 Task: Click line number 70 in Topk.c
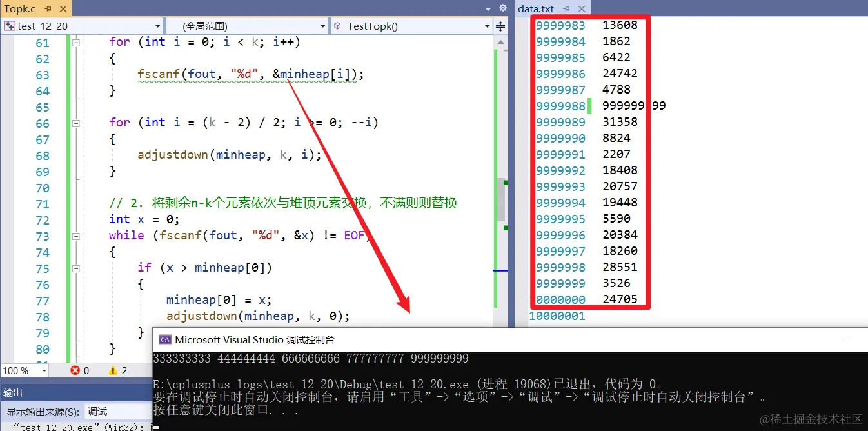point(43,187)
